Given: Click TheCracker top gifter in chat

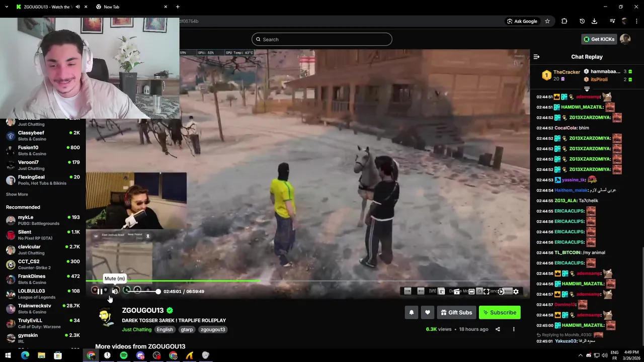Looking at the screenshot, I should pyautogui.click(x=567, y=72).
